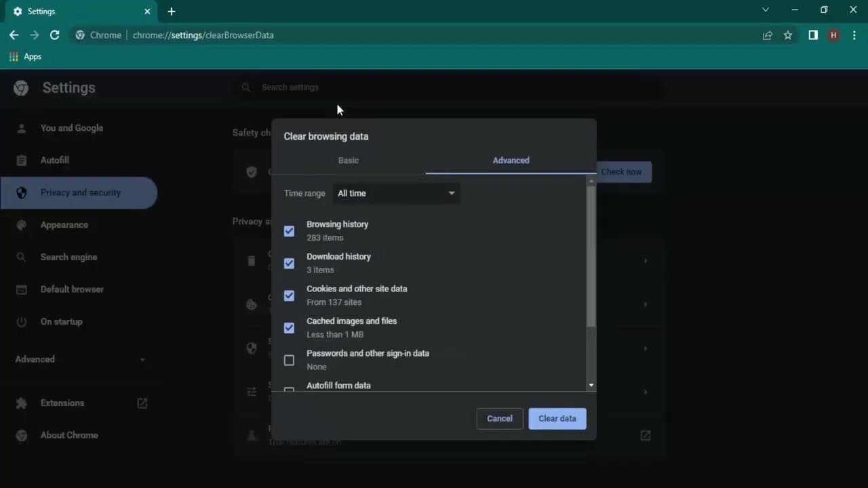The height and width of the screenshot is (488, 868).
Task: Click the tab search chevron in title bar
Action: click(x=766, y=10)
